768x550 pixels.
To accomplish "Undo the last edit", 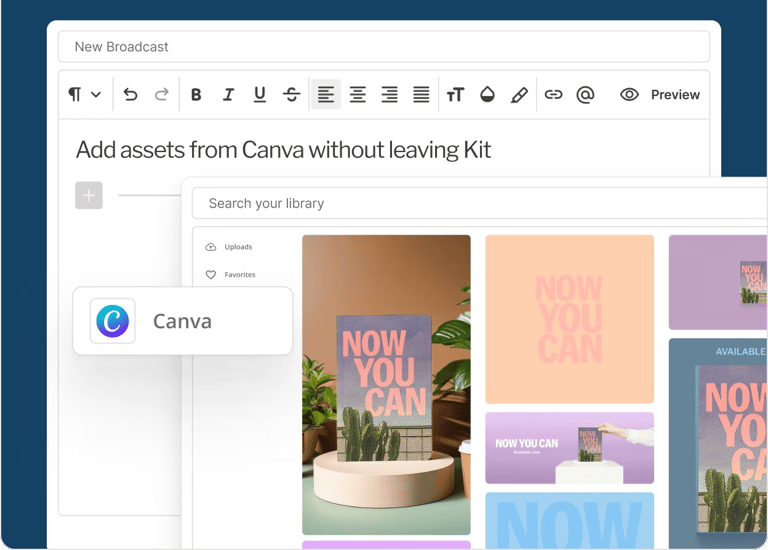I will [130, 94].
